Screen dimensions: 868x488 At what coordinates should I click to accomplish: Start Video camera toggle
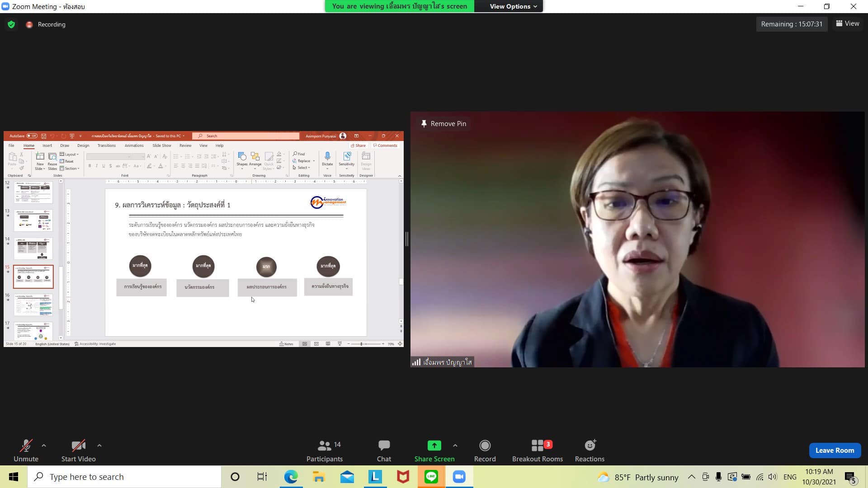click(78, 446)
